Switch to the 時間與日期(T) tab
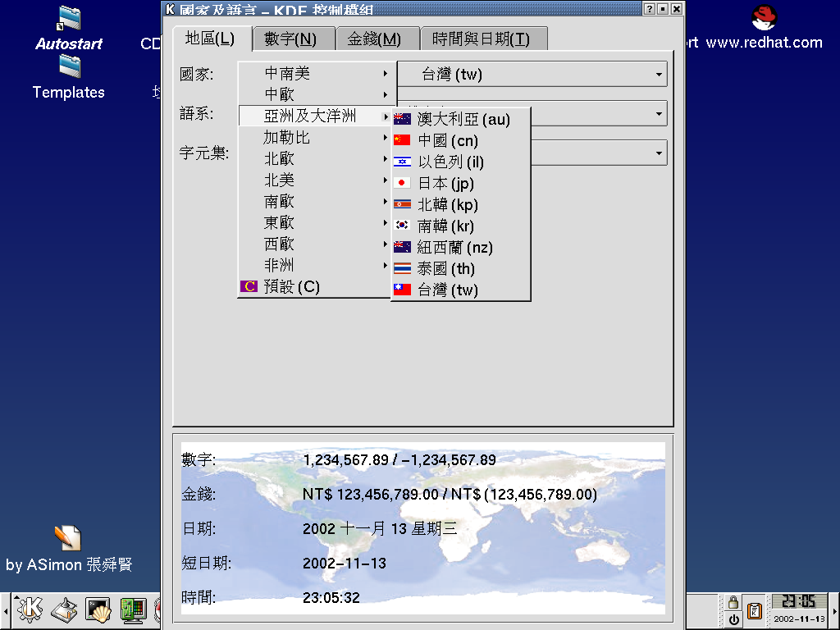Viewport: 840px width, 630px height. coord(483,39)
